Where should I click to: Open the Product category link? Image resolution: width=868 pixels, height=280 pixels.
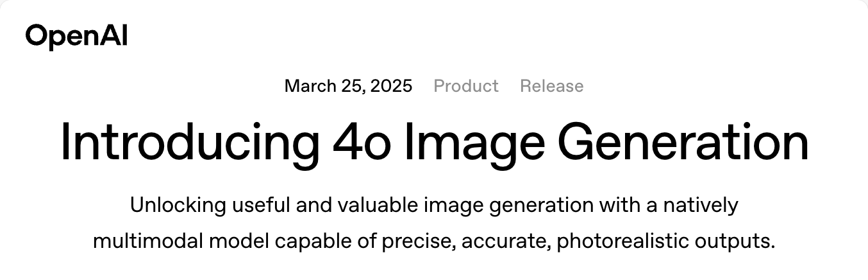tap(466, 85)
